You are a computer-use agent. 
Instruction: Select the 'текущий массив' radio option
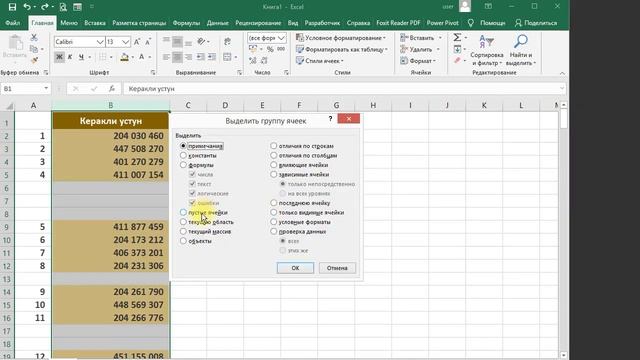pos(183,231)
